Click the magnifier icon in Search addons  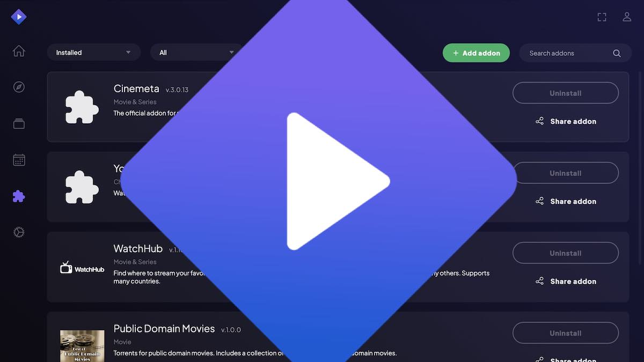(x=616, y=53)
